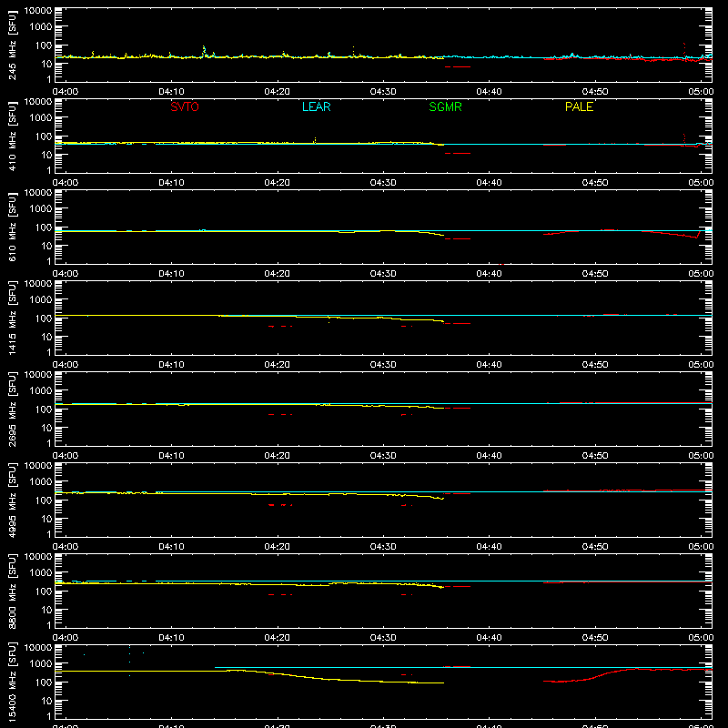728x728 pixels.
Task: Click 04:50 tick under the 8800 MHz panel
Action: coord(595,638)
